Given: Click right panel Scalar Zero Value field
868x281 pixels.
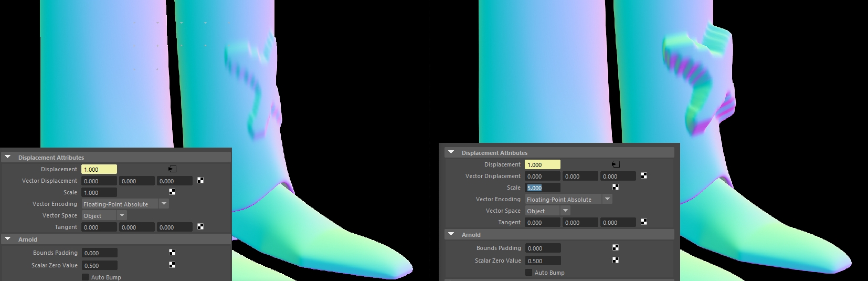Looking at the screenshot, I should click(x=543, y=261).
